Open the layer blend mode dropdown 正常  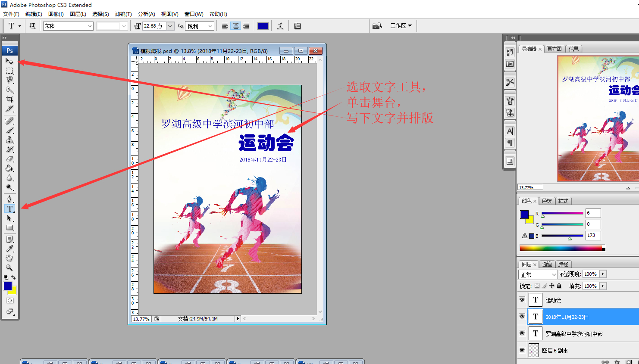tap(538, 274)
